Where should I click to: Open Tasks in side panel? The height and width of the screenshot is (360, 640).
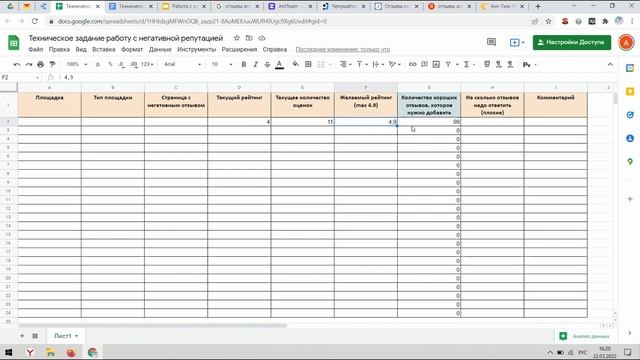pos(630,115)
